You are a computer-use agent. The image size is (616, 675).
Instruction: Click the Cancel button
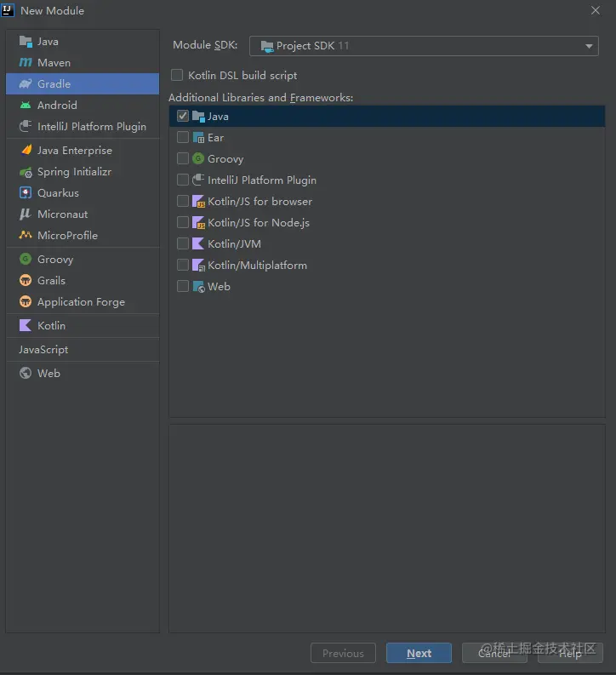[494, 653]
